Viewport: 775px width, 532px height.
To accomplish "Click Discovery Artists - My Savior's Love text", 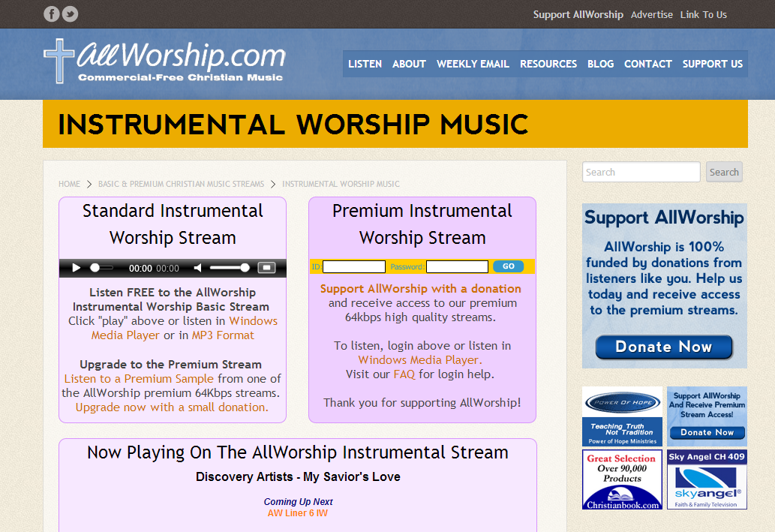I will (x=298, y=476).
